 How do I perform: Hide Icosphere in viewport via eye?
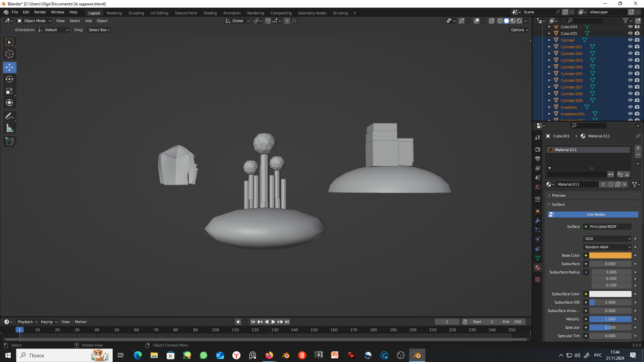tap(630, 107)
